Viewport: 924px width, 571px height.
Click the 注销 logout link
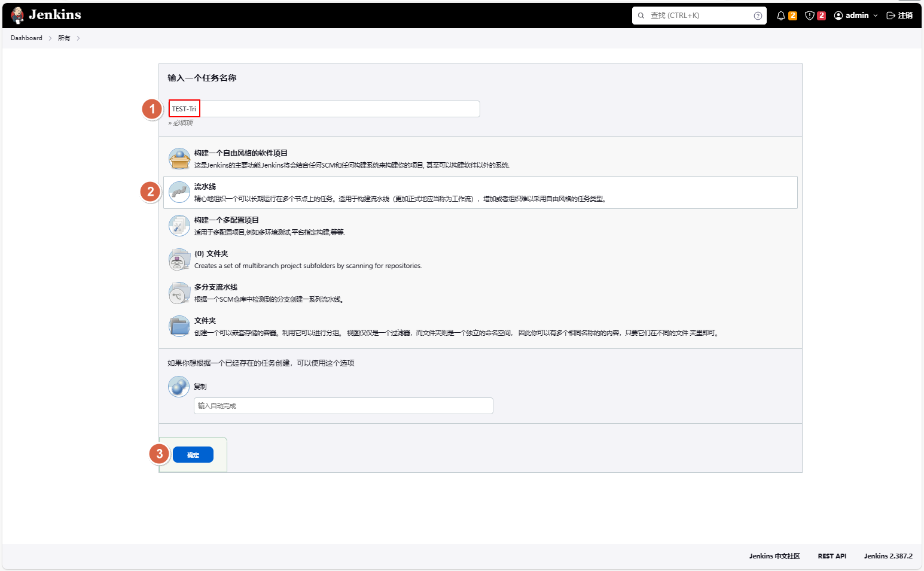899,16
